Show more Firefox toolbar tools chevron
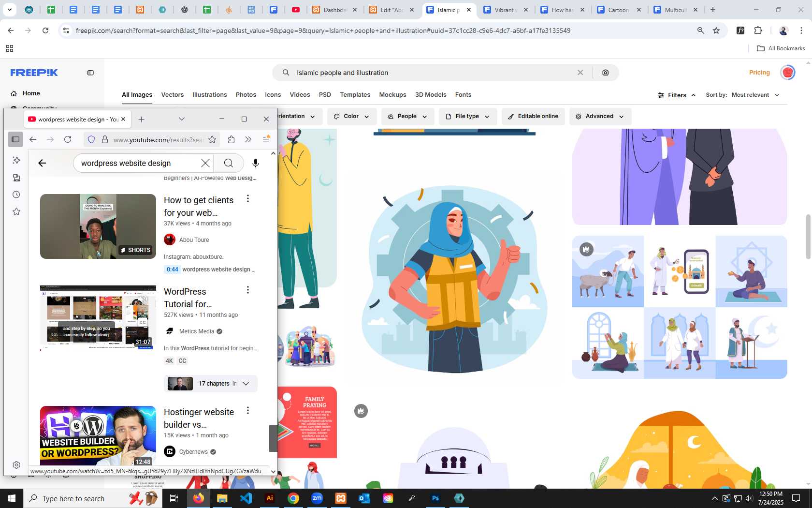Screen dimensions: 812x508 [248, 139]
